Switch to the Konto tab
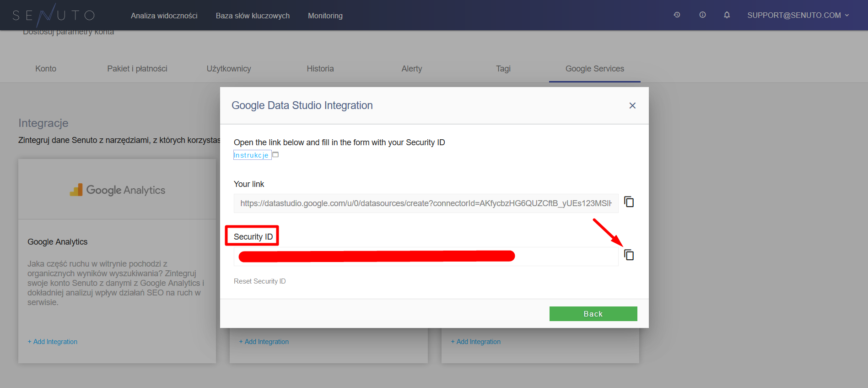868x388 pixels. coord(46,69)
